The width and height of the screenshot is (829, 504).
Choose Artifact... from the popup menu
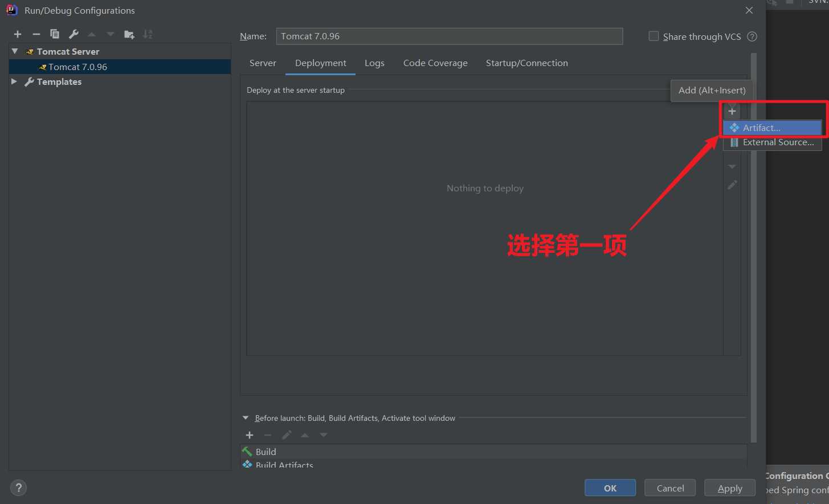click(x=772, y=128)
